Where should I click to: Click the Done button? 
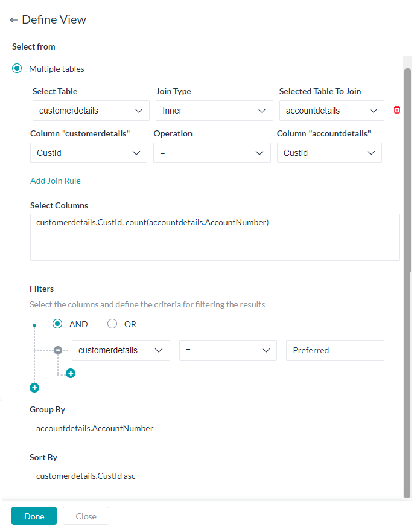pyautogui.click(x=34, y=516)
